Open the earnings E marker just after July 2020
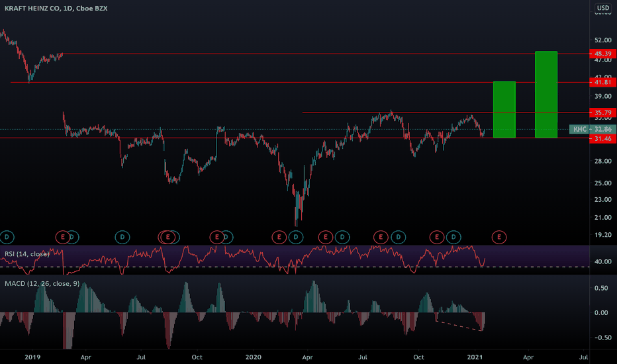The width and height of the screenshot is (617, 364). pos(381,237)
